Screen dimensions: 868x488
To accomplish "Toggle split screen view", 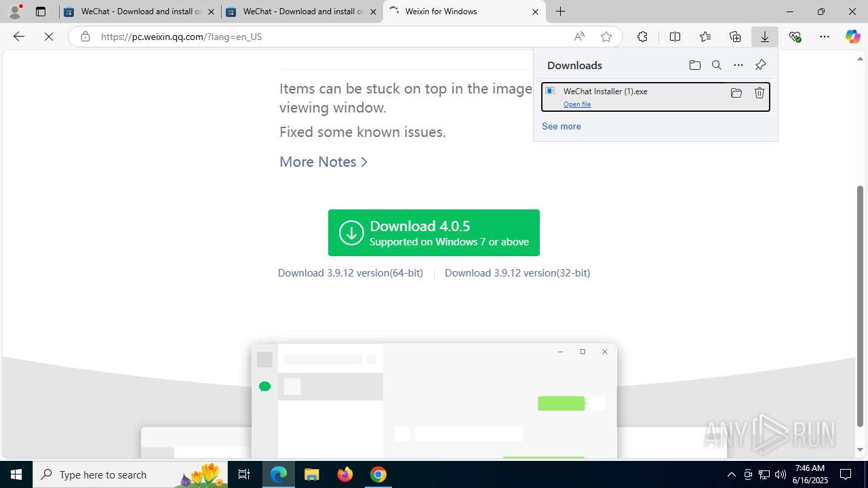I will click(x=675, y=37).
